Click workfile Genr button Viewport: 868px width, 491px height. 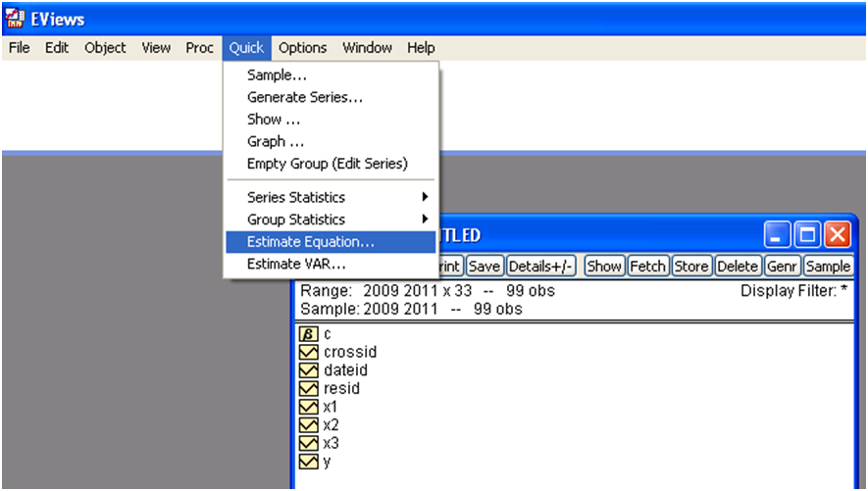point(783,267)
